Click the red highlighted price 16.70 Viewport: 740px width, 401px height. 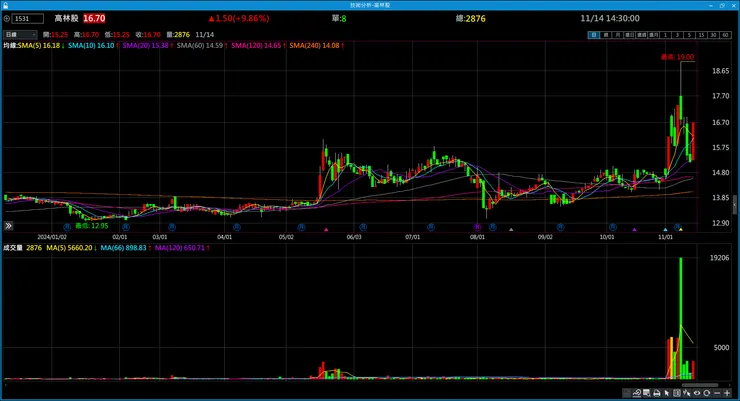pyautogui.click(x=94, y=18)
